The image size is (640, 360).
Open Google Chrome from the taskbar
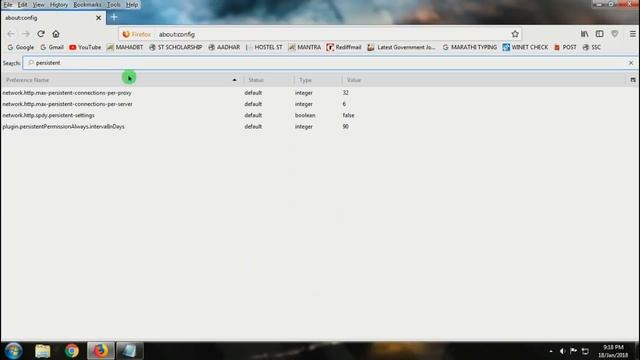[72, 351]
